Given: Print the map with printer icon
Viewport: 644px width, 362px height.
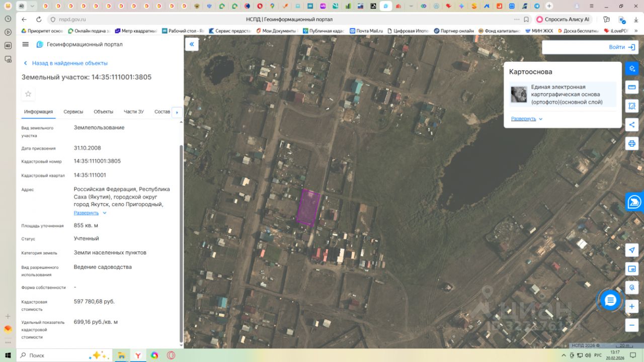Looking at the screenshot, I should point(632,143).
